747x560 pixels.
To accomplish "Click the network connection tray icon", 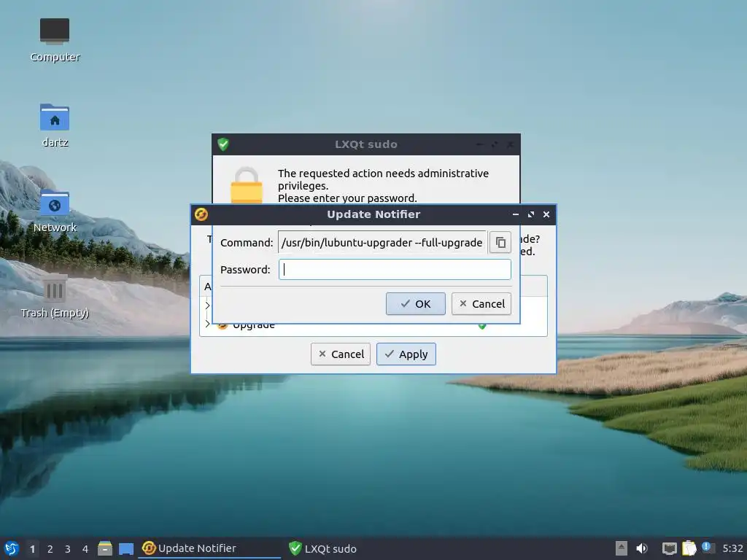I will pyautogui.click(x=670, y=548).
